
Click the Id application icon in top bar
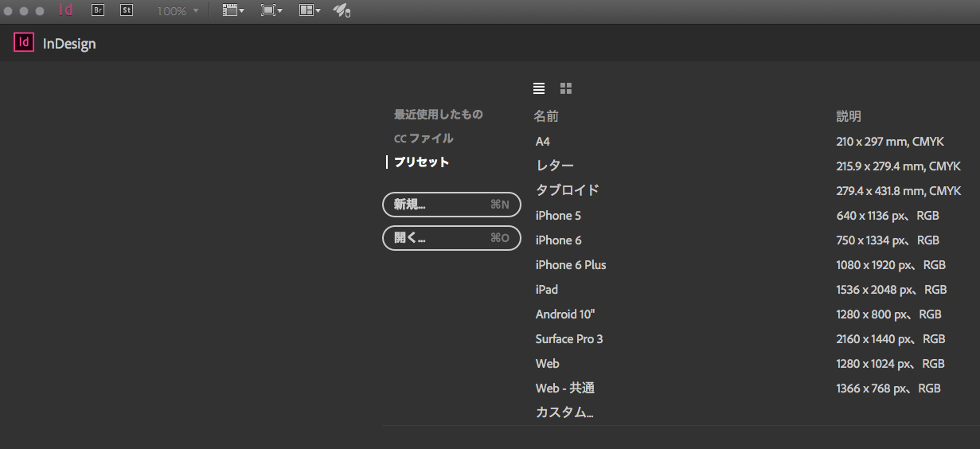66,10
